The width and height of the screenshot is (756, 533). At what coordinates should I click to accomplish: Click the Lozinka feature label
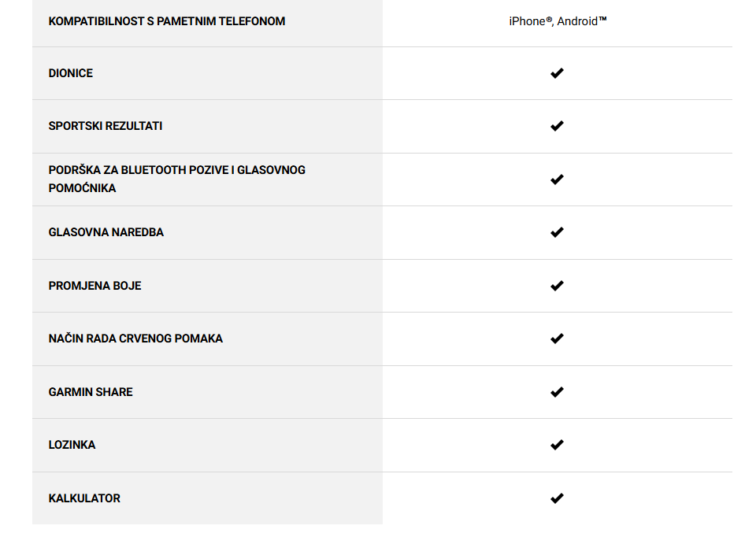click(x=72, y=445)
